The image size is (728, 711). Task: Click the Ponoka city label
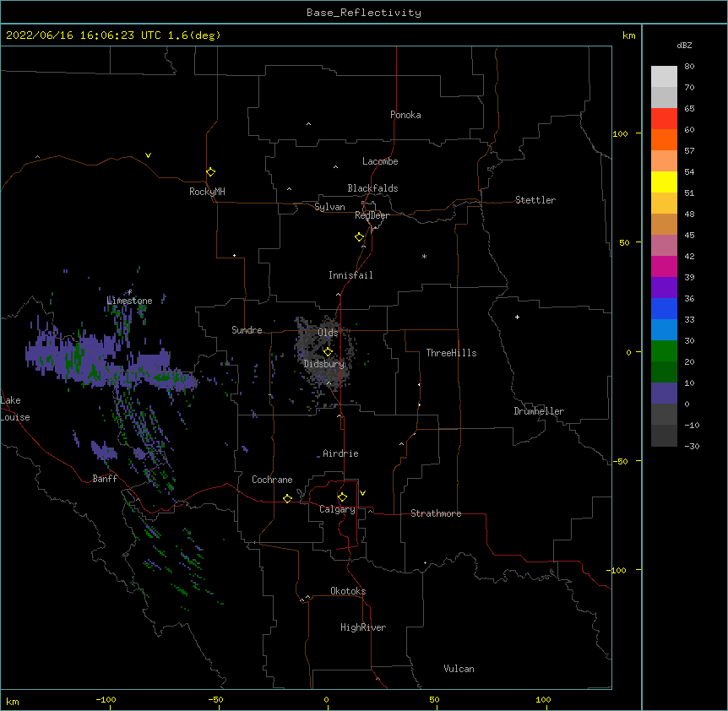(x=405, y=115)
